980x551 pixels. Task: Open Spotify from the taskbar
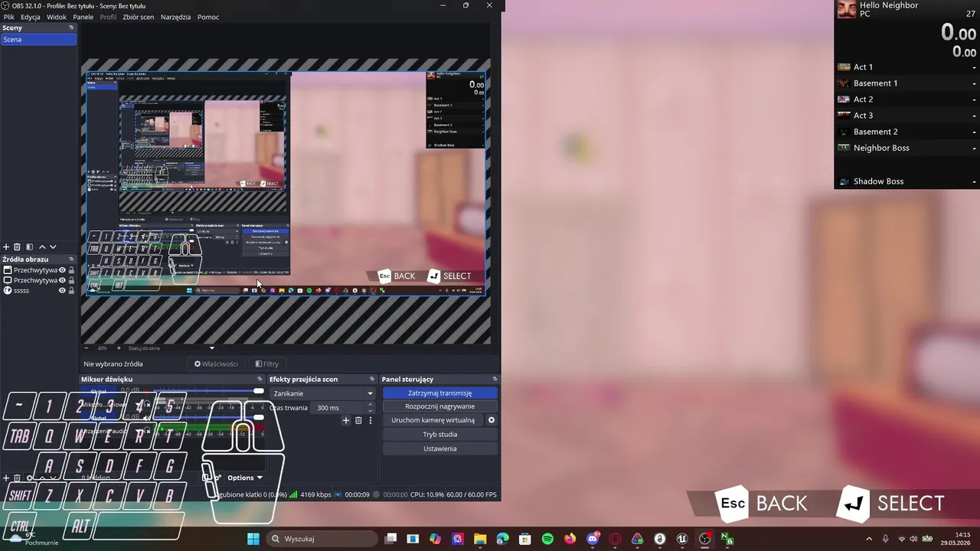click(x=547, y=539)
